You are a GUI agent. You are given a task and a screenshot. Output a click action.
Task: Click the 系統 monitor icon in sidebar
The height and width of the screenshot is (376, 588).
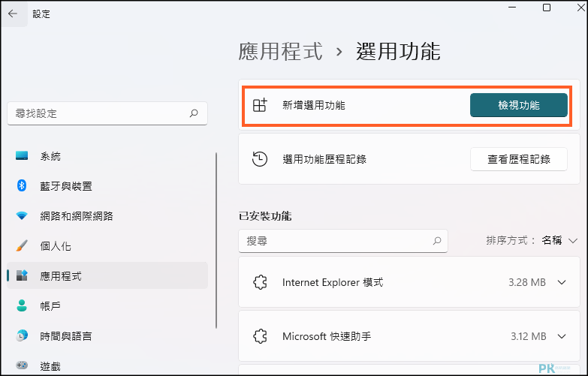click(x=22, y=155)
